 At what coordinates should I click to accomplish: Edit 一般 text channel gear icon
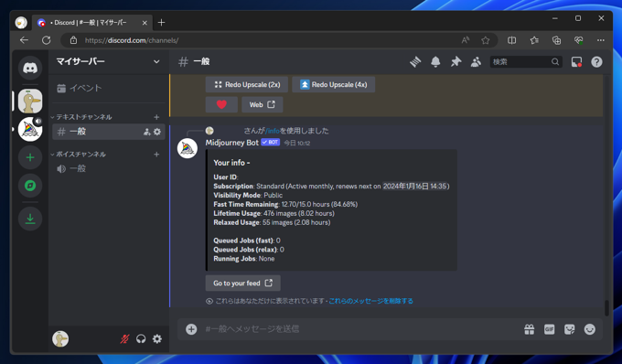point(157,132)
